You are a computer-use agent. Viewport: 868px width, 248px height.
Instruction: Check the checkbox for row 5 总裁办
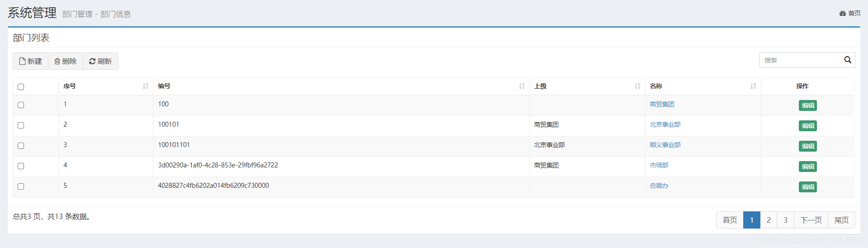[x=21, y=186]
